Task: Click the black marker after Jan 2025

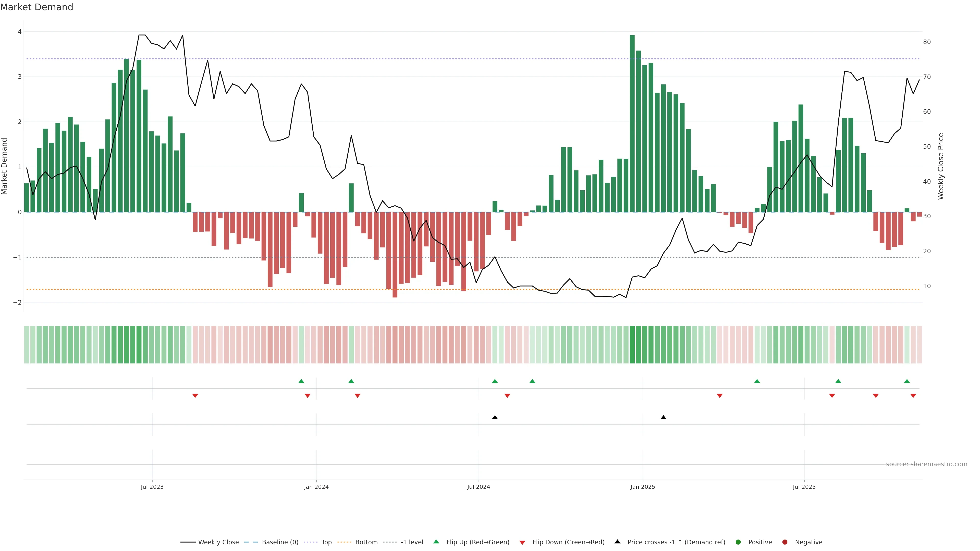Action: point(664,418)
